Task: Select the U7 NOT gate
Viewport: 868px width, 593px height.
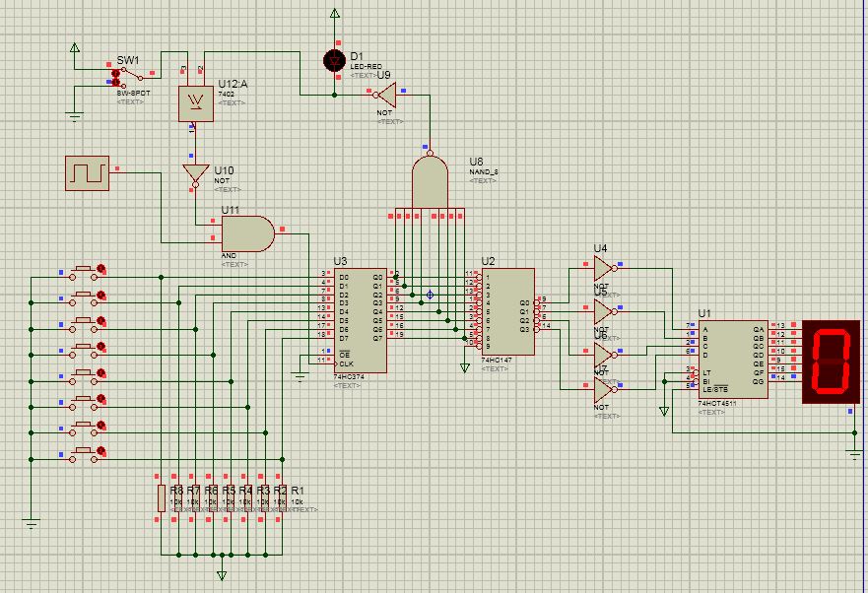Action: click(x=604, y=390)
